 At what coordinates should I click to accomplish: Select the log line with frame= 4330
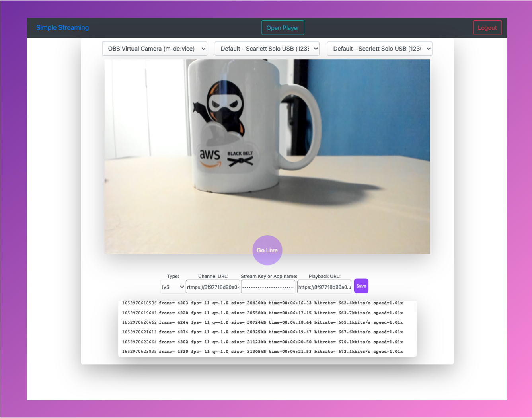pyautogui.click(x=263, y=352)
